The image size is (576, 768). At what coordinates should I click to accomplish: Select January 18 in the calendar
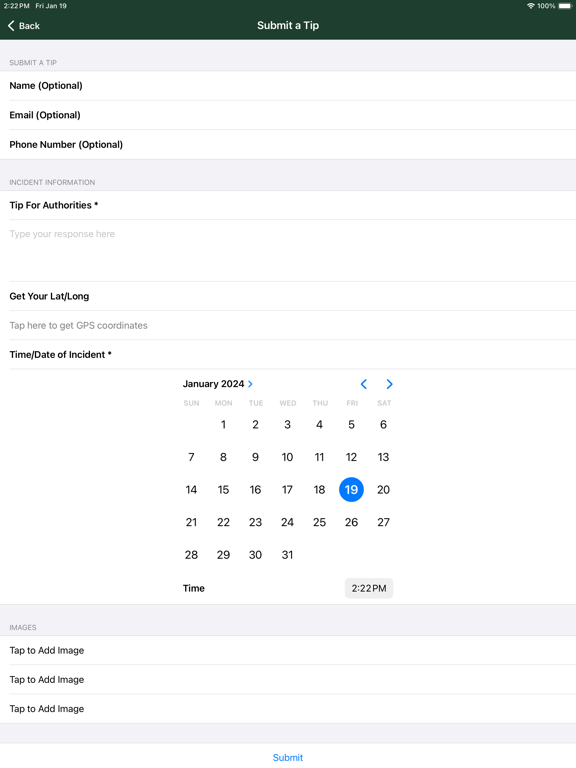click(319, 490)
